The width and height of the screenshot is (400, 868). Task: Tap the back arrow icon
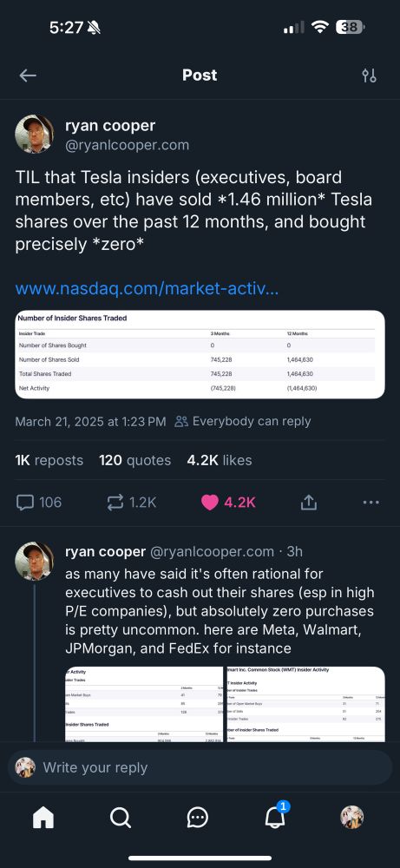click(28, 76)
